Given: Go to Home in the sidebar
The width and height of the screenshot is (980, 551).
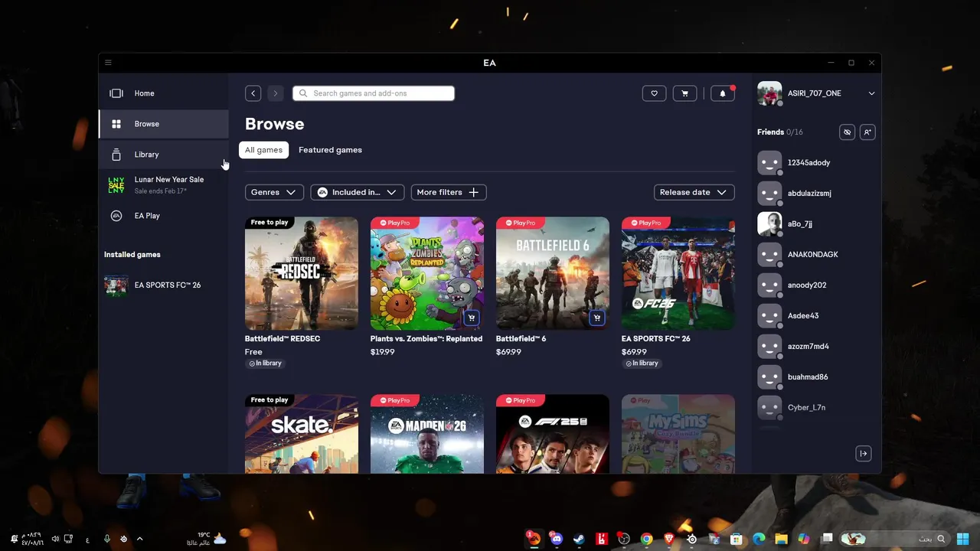Looking at the screenshot, I should pos(164,93).
